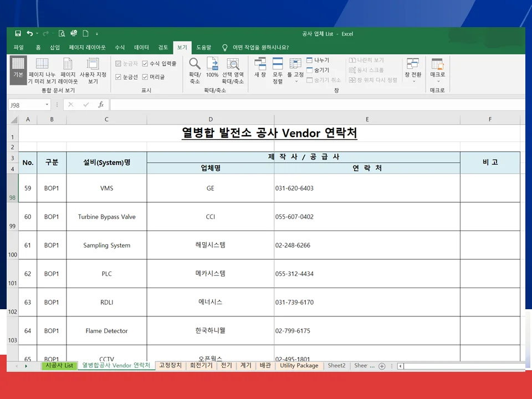Switch to the 시공사 List sheet tab
532x399 pixels.
[x=59, y=365]
